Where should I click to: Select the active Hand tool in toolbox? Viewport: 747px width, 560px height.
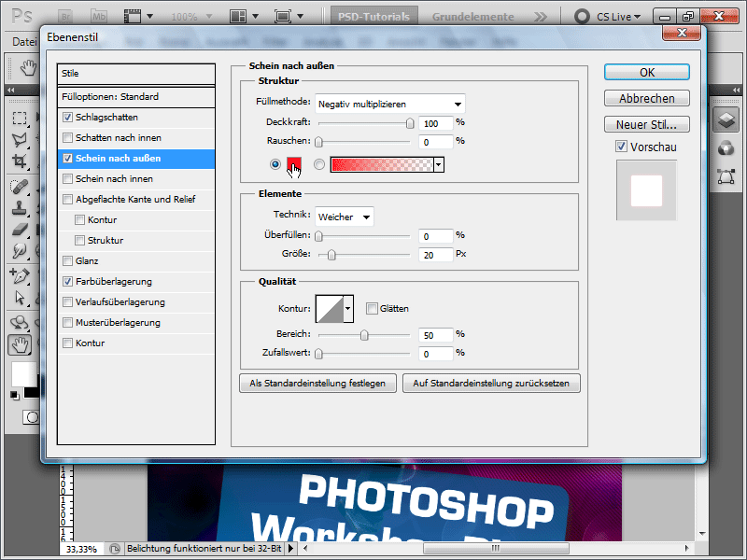(x=20, y=344)
